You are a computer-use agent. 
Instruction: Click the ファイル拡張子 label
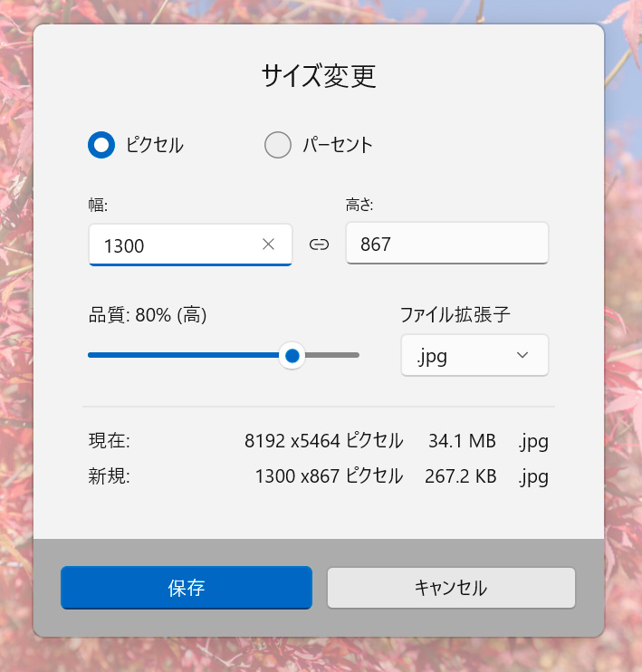[455, 314]
